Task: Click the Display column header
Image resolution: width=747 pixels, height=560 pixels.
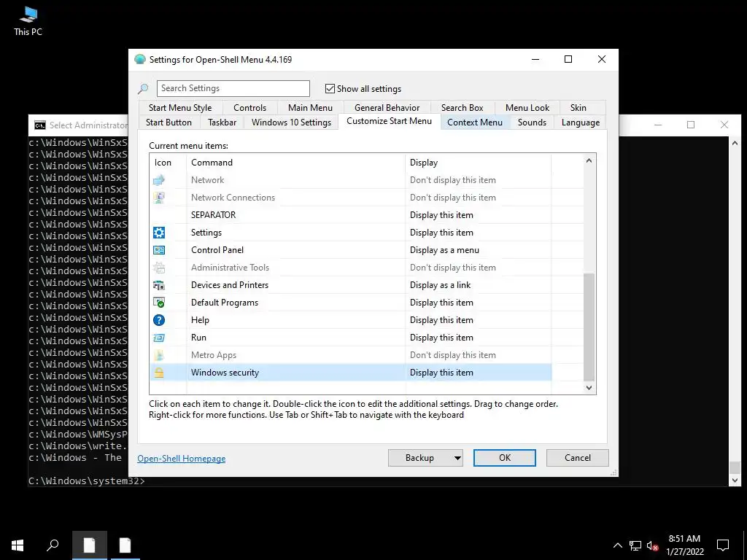Action: (x=478, y=163)
